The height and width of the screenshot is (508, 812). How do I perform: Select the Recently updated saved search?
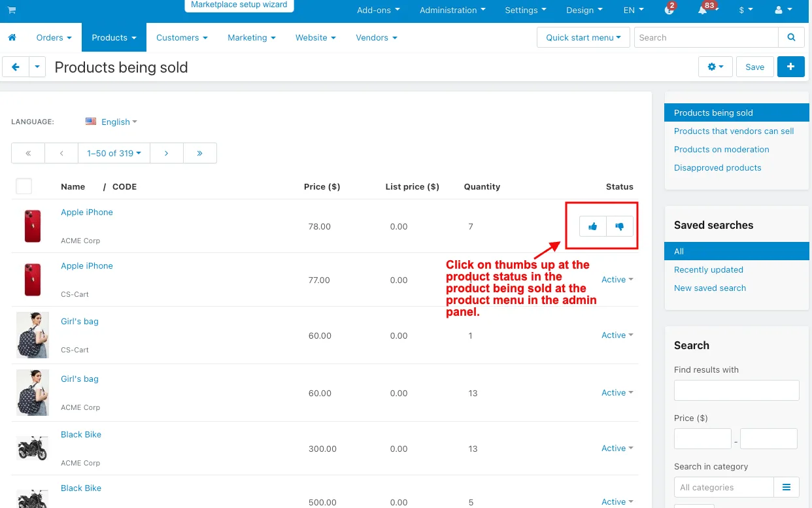click(x=709, y=269)
